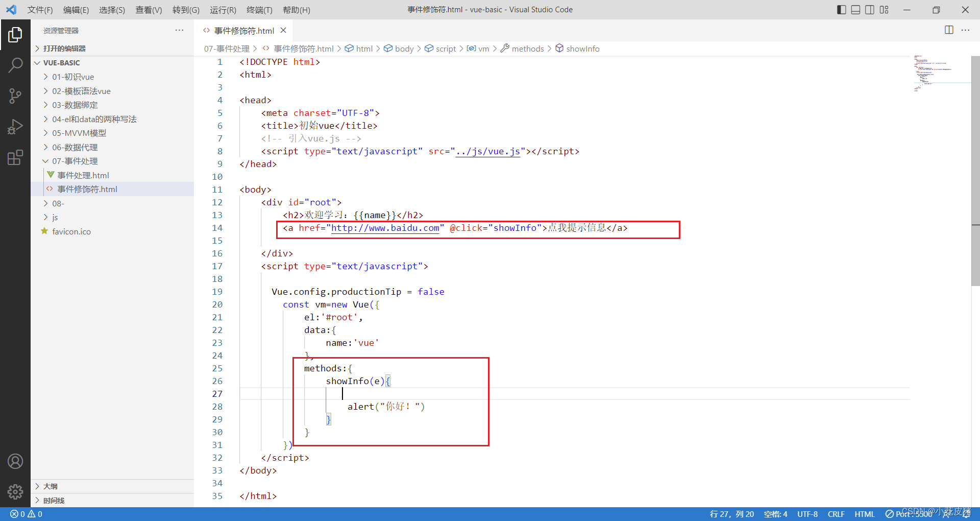This screenshot has width=980, height=521.
Task: Click the errors and warnings status indicator
Action: click(x=26, y=514)
